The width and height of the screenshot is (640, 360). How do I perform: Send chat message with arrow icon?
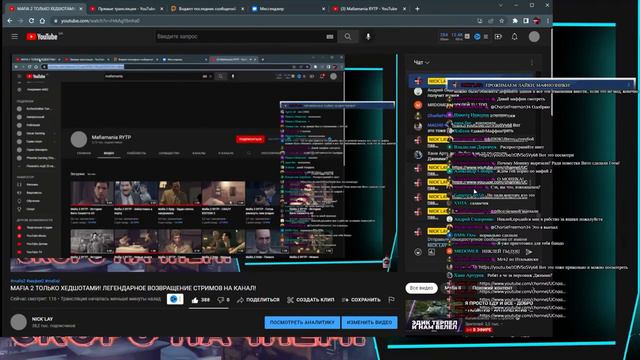point(529,252)
